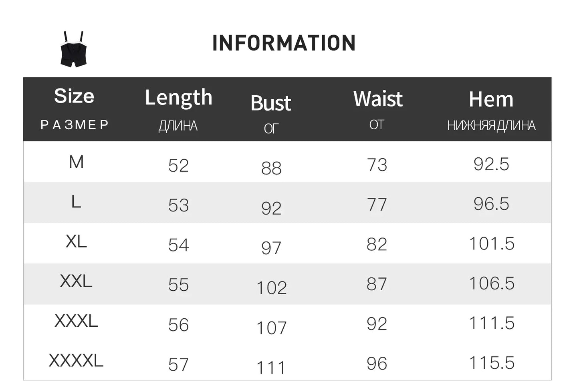The height and width of the screenshot is (392, 579).
Task: Click the 82 waist value
Action: 377,244
